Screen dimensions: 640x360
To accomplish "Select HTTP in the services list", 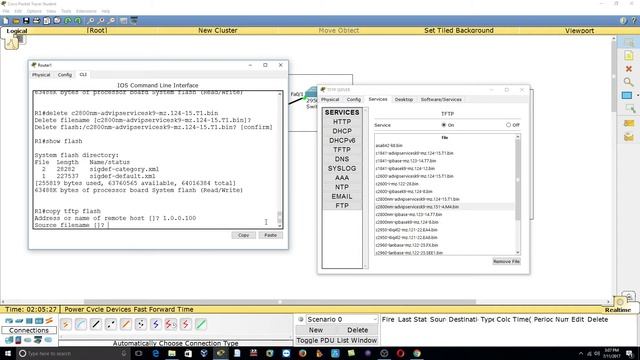I will [342, 122].
